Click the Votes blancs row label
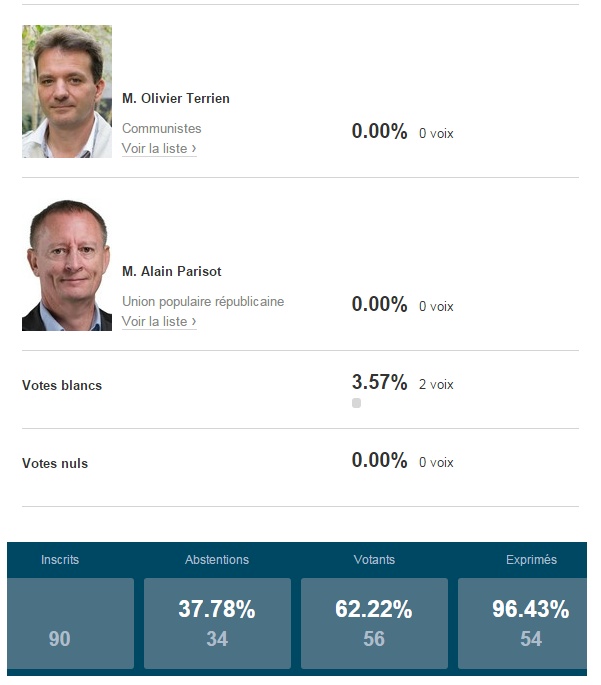Viewport: 601px width, 685px height. pos(62,385)
